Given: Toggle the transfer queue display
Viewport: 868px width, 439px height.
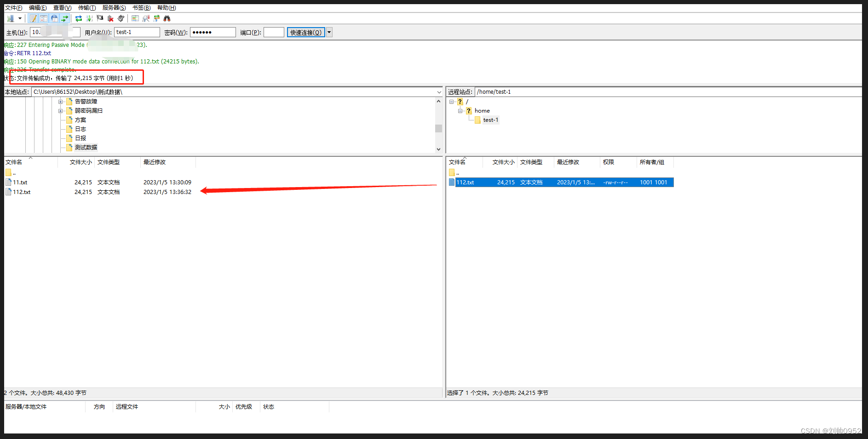Looking at the screenshot, I should point(65,18).
